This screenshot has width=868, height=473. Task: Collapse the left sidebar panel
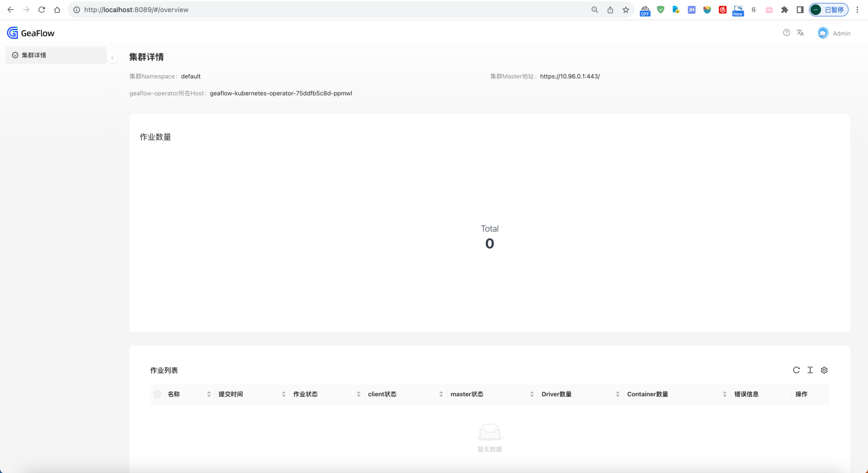pos(112,57)
